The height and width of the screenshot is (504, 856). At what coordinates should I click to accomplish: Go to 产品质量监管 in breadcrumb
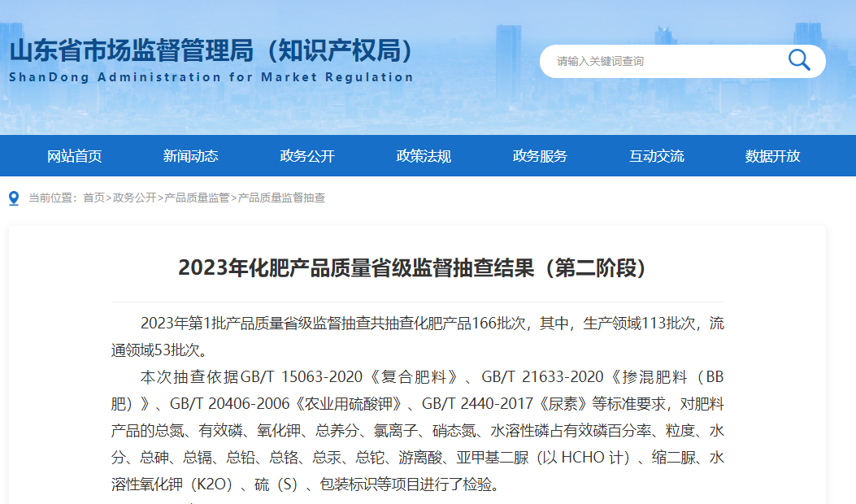click(197, 198)
